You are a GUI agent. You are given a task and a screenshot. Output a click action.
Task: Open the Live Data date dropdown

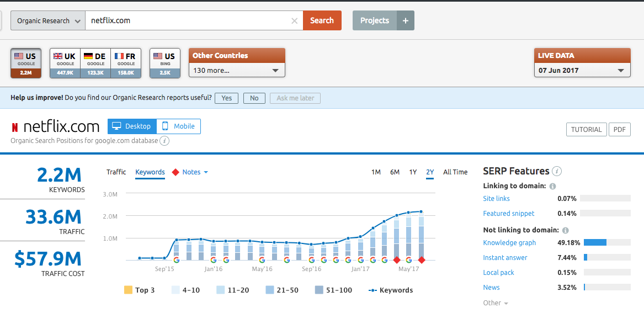pos(582,71)
